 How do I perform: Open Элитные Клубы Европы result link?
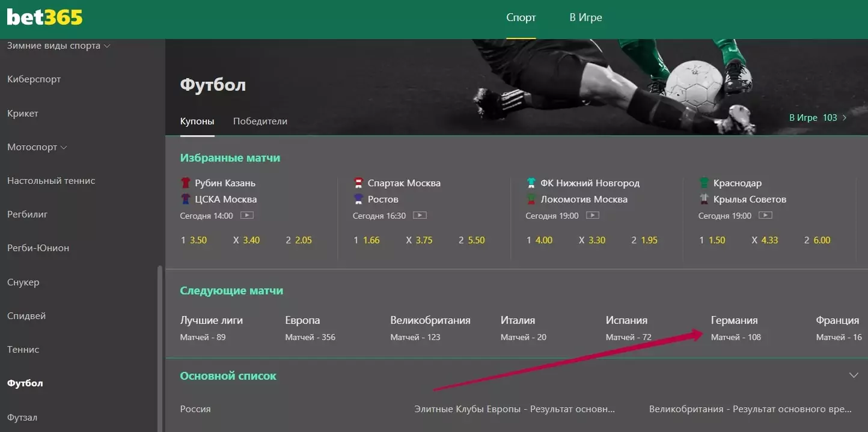515,409
